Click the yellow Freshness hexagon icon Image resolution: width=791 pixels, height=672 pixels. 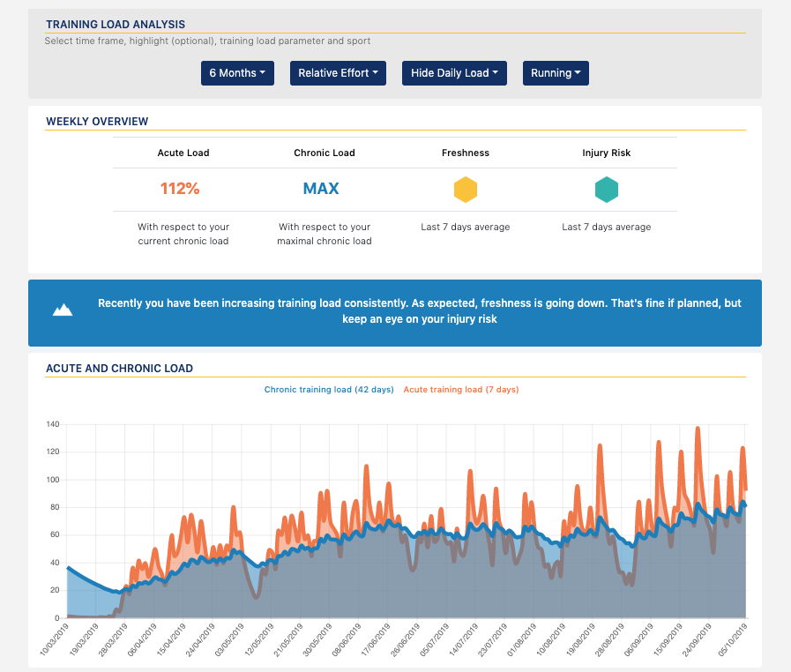(x=465, y=190)
